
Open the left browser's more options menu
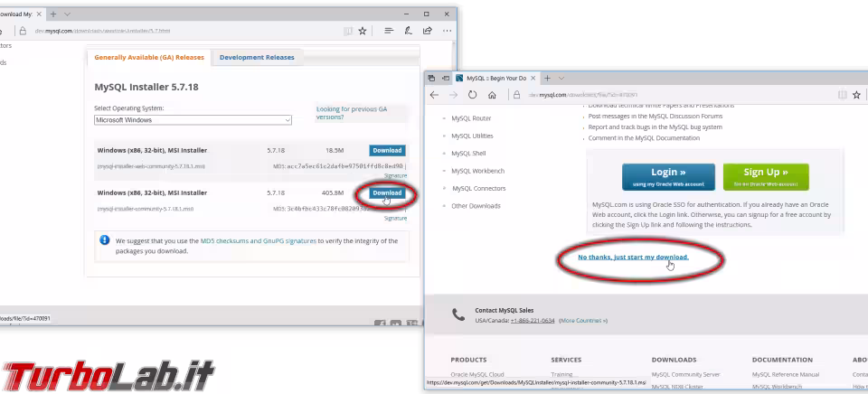446,30
